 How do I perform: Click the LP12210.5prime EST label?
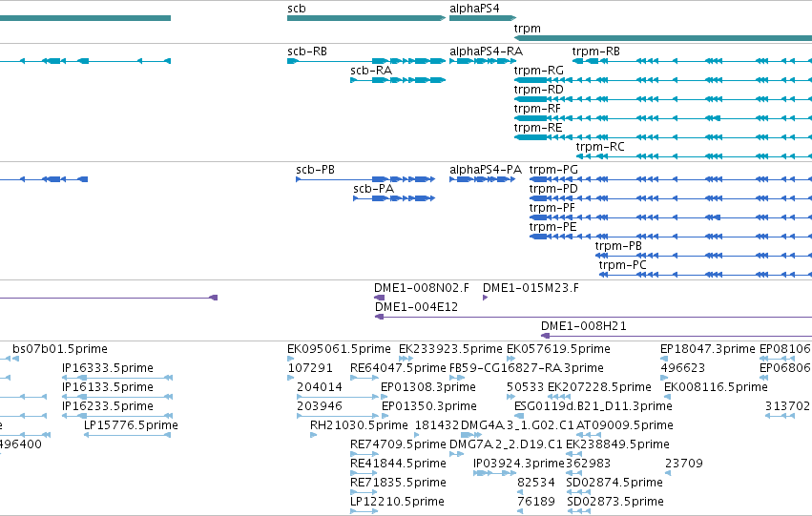pyautogui.click(x=397, y=502)
